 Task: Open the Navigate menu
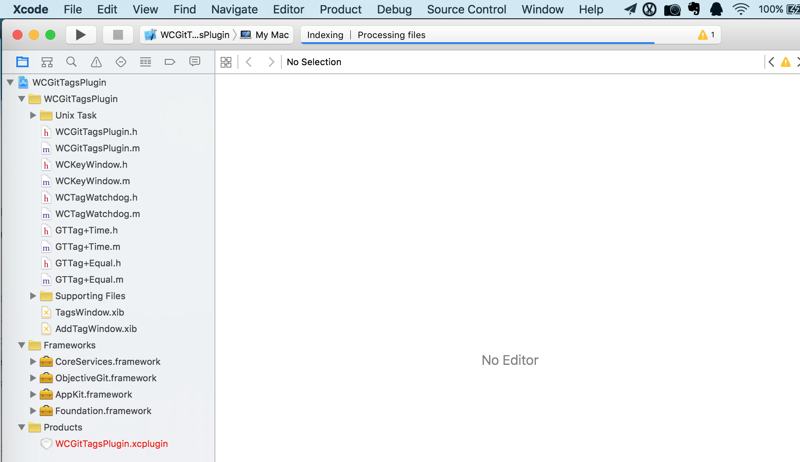[x=234, y=9]
